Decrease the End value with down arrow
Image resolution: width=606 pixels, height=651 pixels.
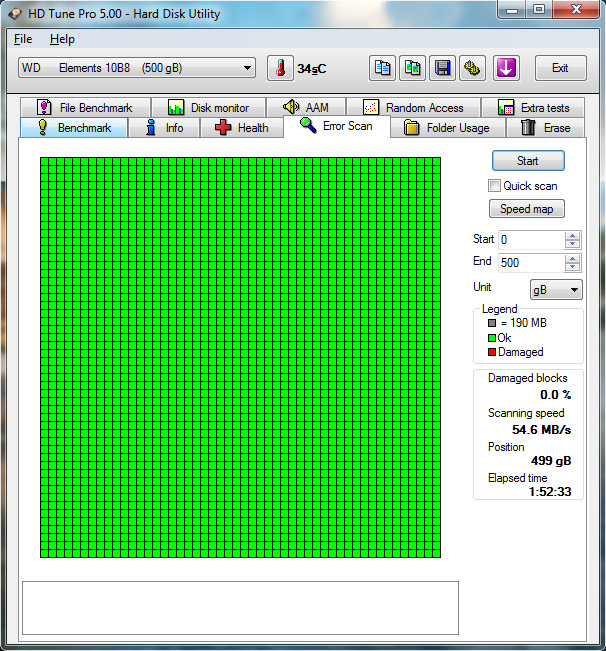pyautogui.click(x=572, y=267)
